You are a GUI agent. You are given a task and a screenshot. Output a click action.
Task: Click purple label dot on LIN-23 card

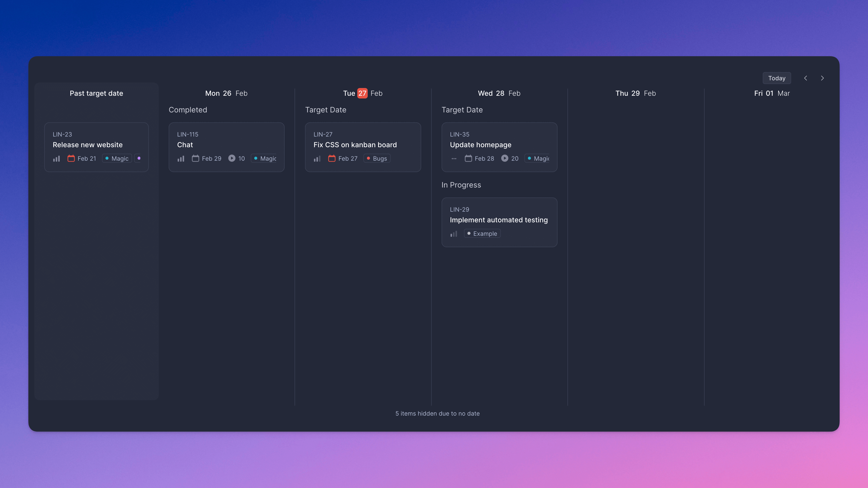139,158
